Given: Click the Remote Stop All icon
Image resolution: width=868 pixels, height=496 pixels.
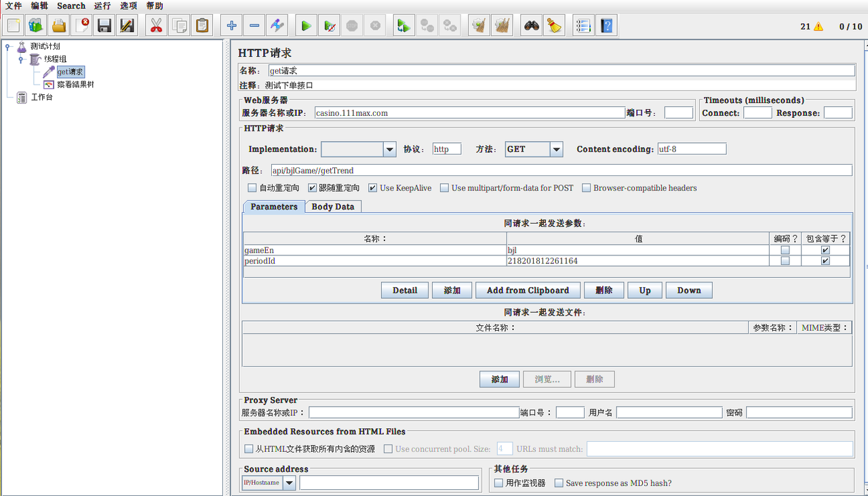Looking at the screenshot, I should (x=427, y=26).
